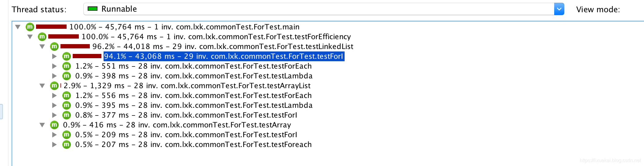Click method icon beside testForEfficiency
This screenshot has width=644, height=166.
click(x=42, y=37)
